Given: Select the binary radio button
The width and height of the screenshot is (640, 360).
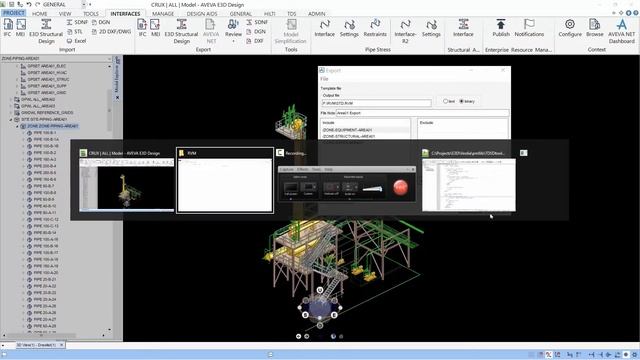Looking at the screenshot, I should tap(462, 101).
